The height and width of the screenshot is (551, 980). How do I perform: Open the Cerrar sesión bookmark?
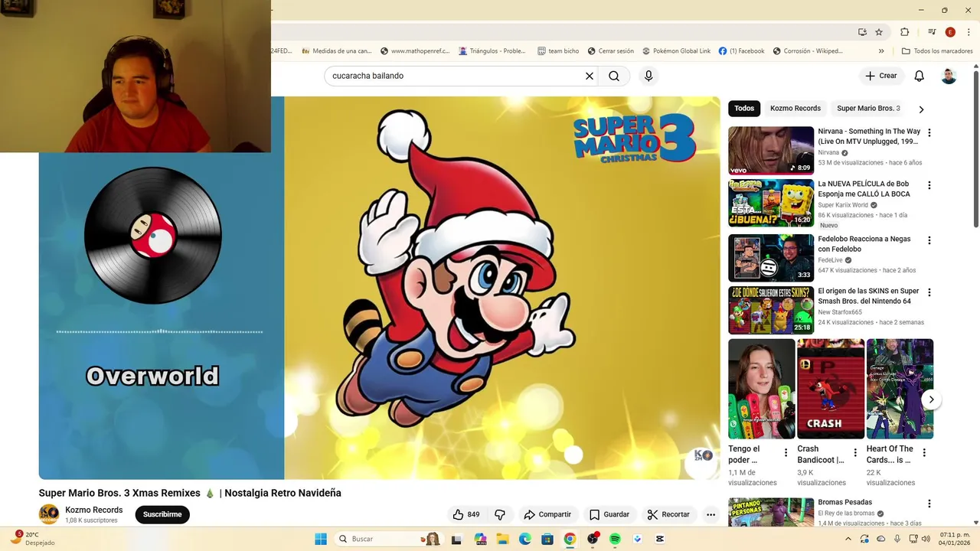(610, 51)
